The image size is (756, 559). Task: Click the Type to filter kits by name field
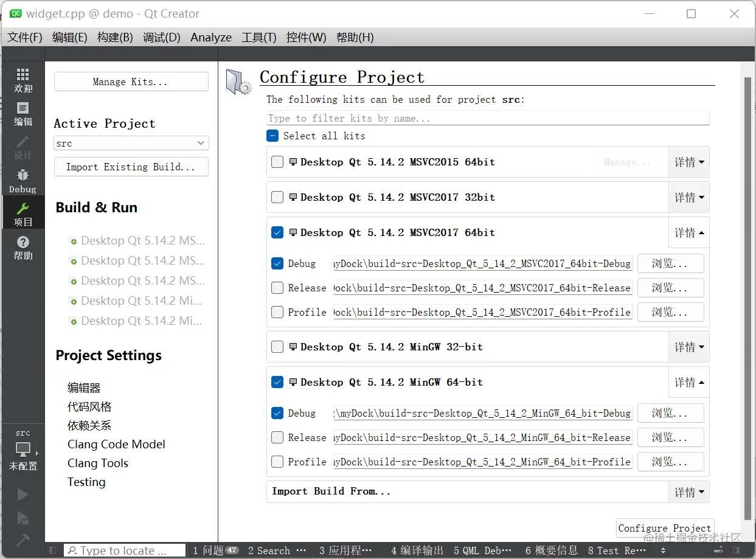coord(488,118)
